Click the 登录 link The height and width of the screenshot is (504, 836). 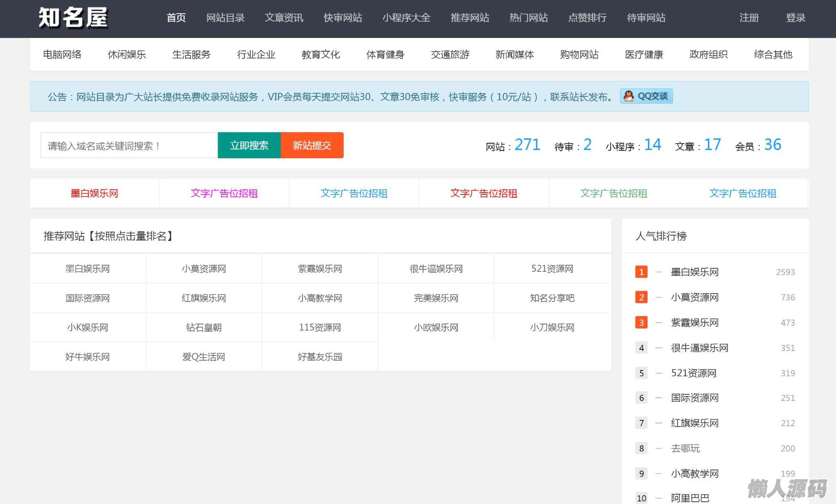795,18
